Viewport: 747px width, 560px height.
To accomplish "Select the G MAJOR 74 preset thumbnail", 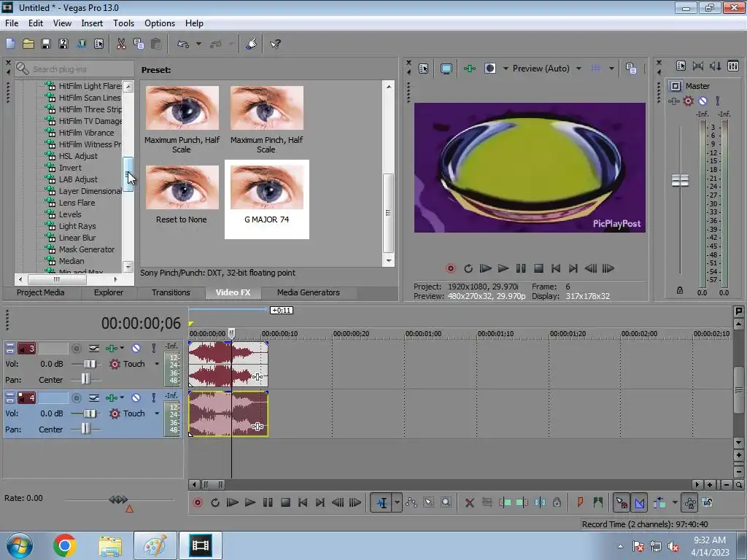I will pos(267,199).
